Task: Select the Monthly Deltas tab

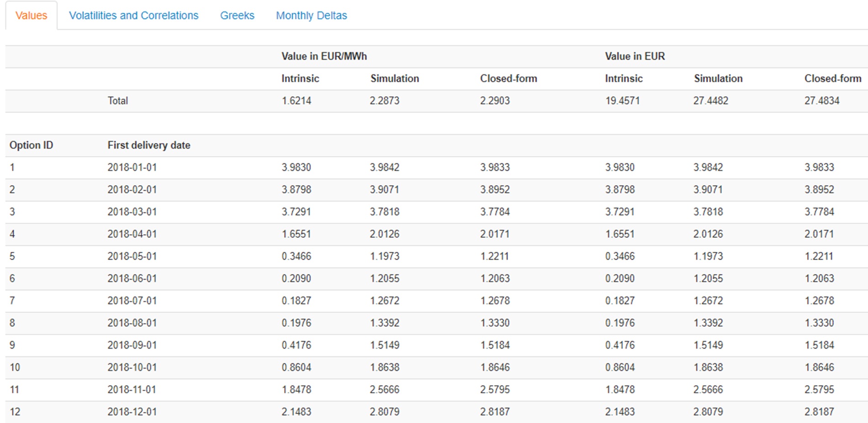Action: tap(311, 16)
